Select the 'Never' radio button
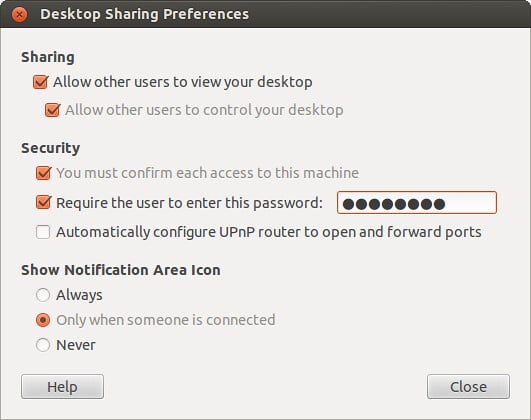The image size is (531, 420). [x=43, y=345]
